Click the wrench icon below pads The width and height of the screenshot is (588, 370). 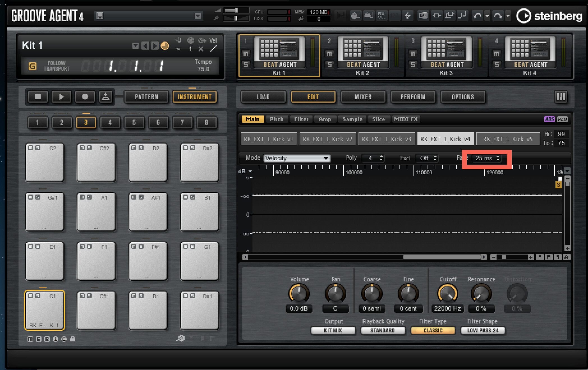tap(180, 339)
